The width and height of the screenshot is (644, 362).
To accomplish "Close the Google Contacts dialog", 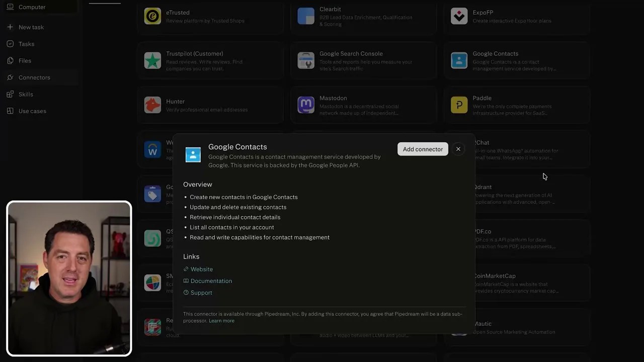I will [458, 149].
